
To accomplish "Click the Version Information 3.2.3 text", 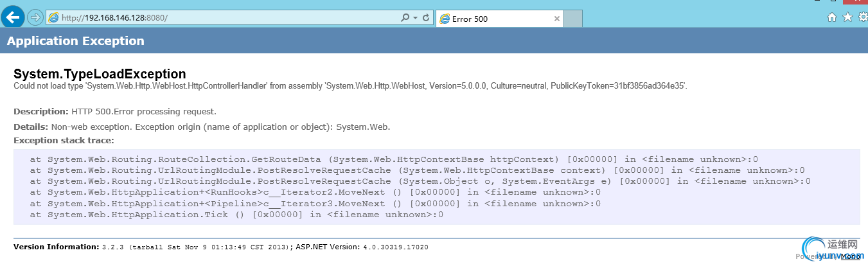I will click(x=153, y=247).
